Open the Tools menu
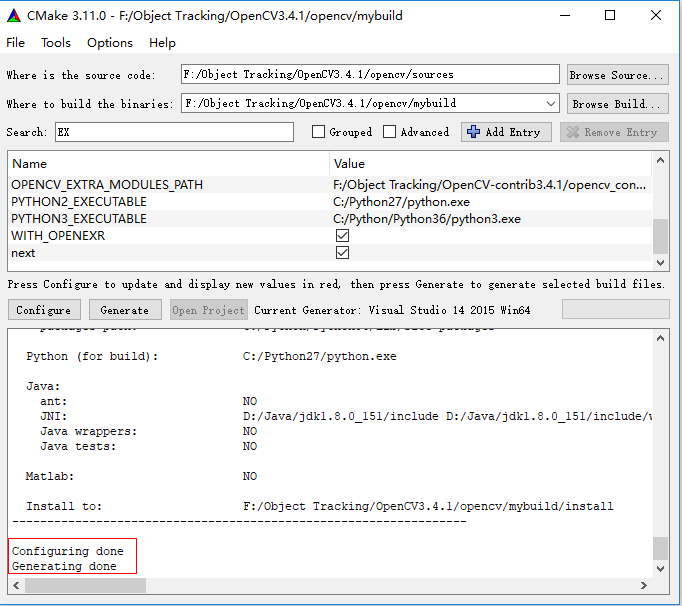Screen dimensions: 682x606 [56, 43]
